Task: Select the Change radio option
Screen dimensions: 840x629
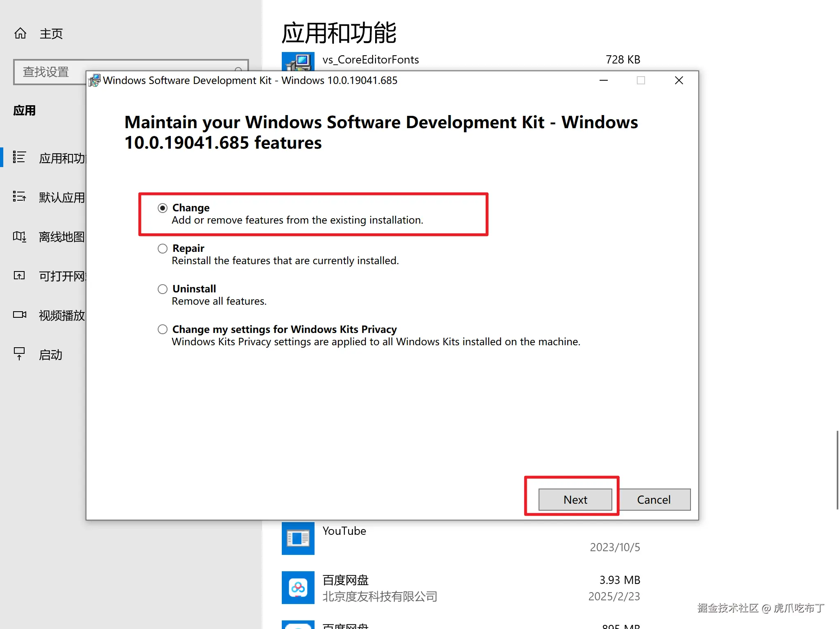Action: click(x=163, y=208)
